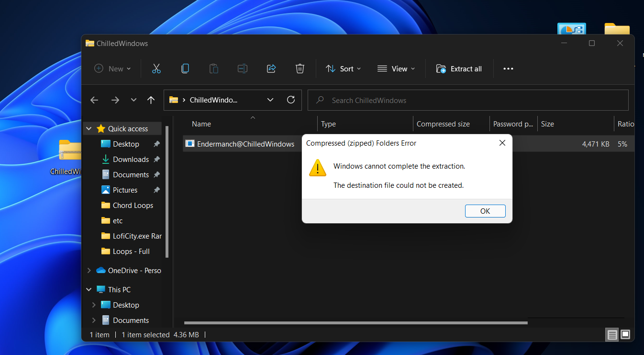Maximize the ChilledWindows Explorer window
The height and width of the screenshot is (355, 644).
coord(592,43)
